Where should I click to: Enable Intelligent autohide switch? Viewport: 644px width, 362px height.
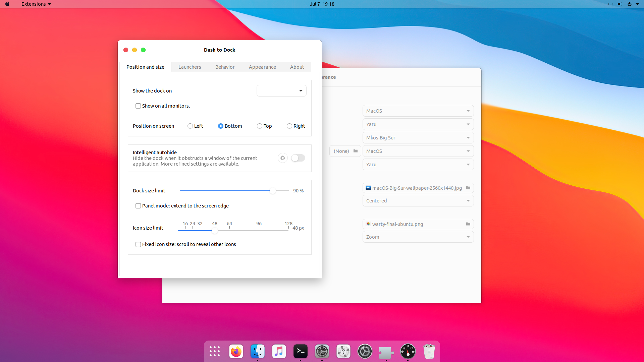tap(298, 158)
